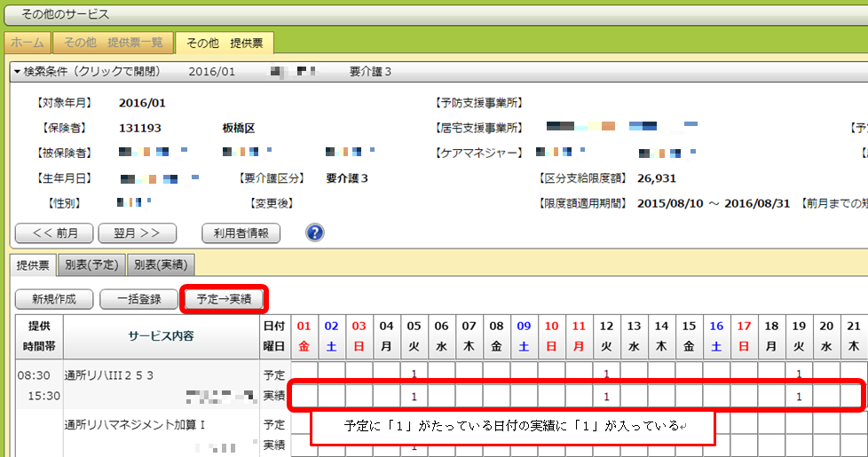Viewport: 868px width, 457px height.
Task: Click the サービス内容 column header
Action: click(162, 335)
